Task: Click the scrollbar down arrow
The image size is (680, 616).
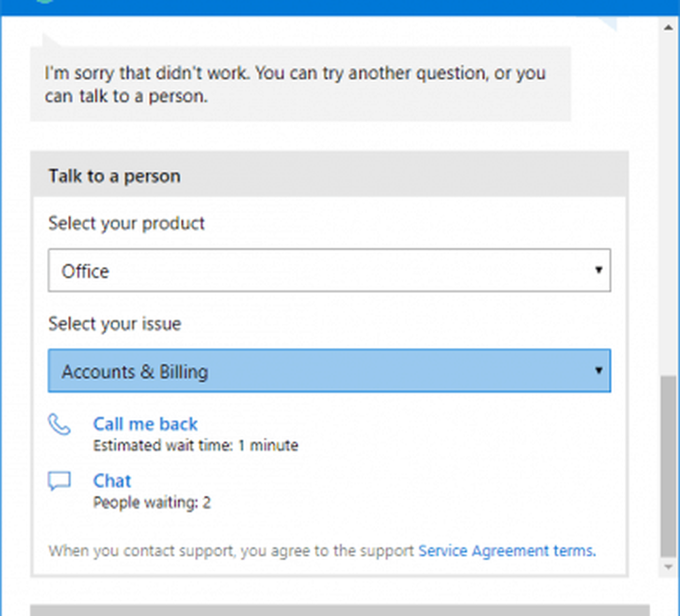Action: pos(668,566)
